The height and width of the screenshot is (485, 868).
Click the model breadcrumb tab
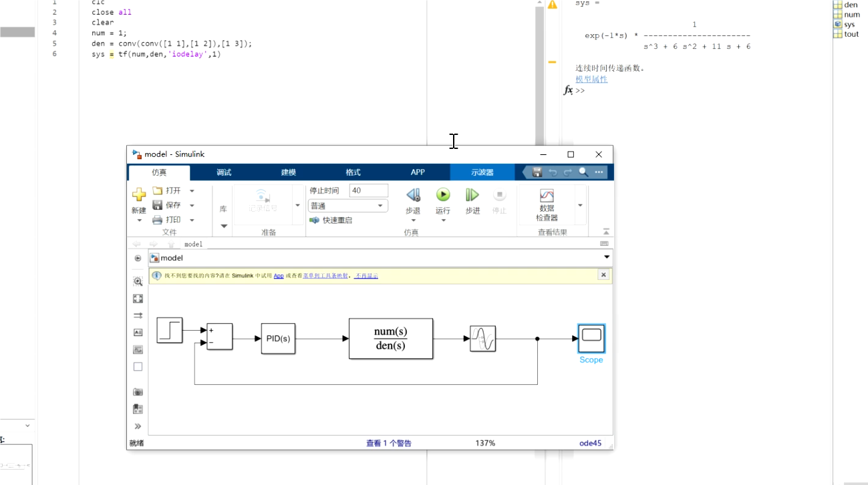(x=193, y=245)
